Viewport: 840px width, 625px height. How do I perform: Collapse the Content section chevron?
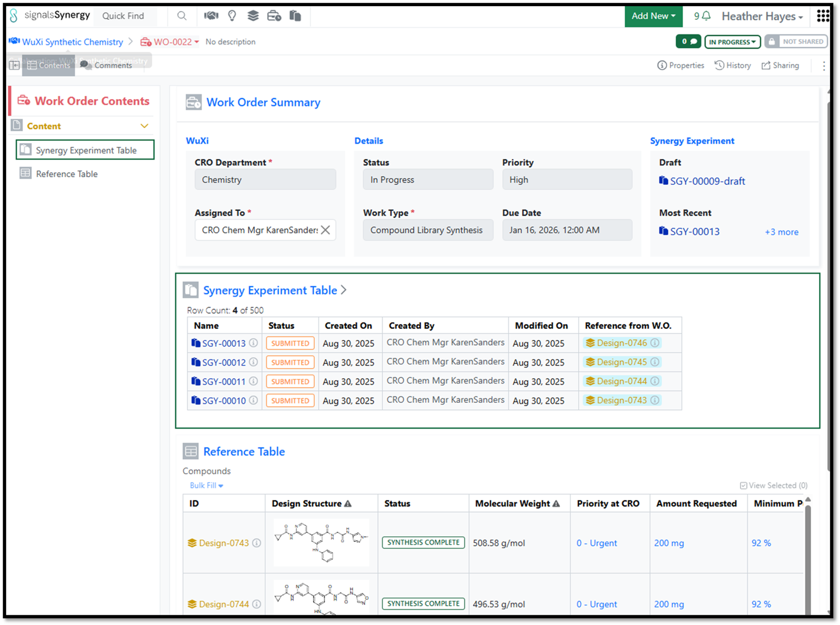point(144,126)
